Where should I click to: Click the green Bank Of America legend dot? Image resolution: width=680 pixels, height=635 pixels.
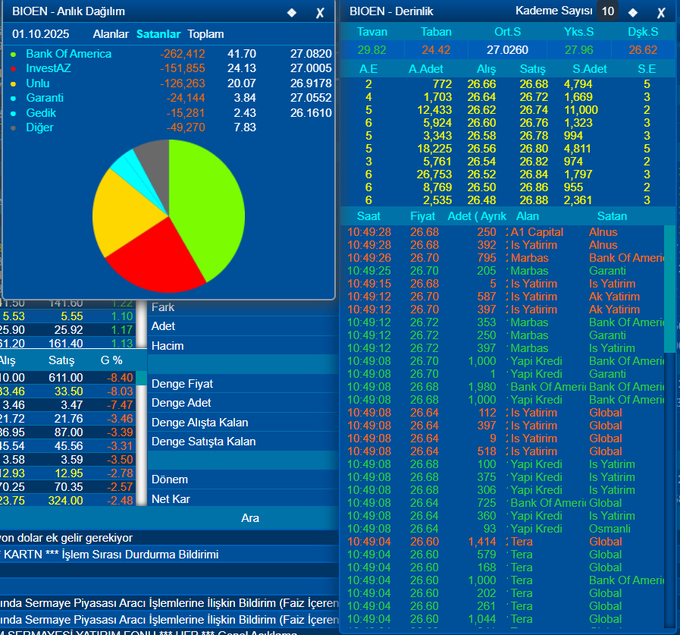13,55
